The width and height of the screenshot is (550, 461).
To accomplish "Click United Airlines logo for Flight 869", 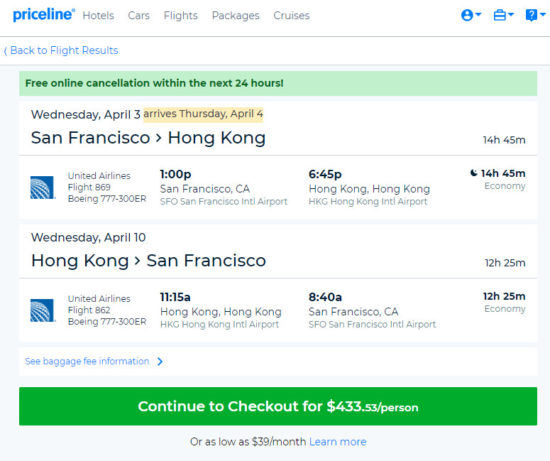I will point(42,187).
